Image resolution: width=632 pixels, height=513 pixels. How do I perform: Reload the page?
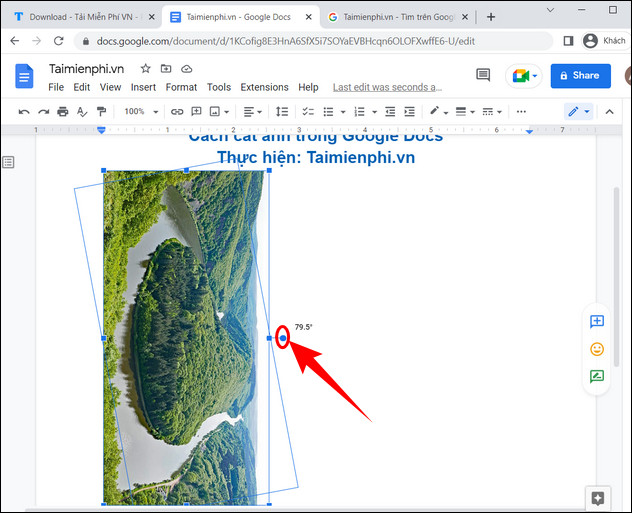tap(59, 41)
